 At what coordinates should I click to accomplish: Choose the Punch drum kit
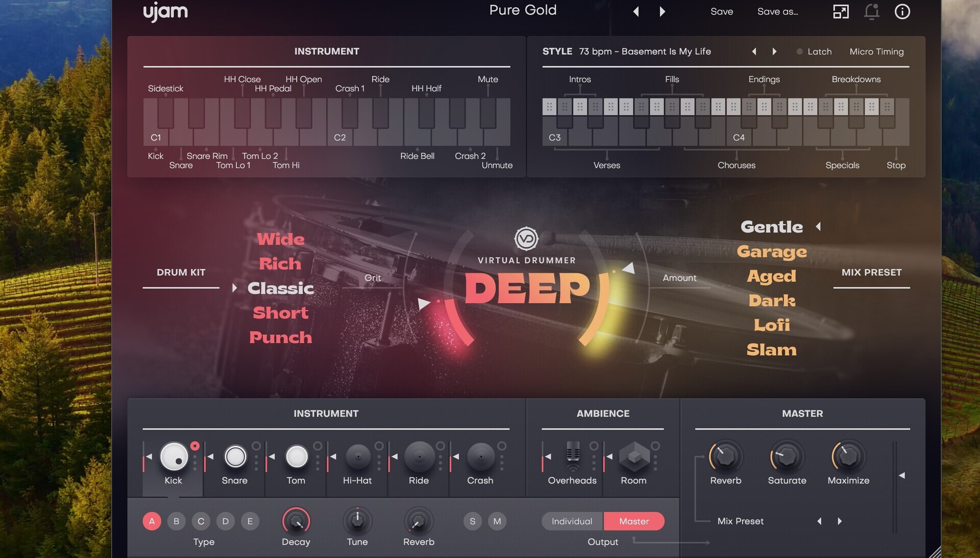pos(281,337)
